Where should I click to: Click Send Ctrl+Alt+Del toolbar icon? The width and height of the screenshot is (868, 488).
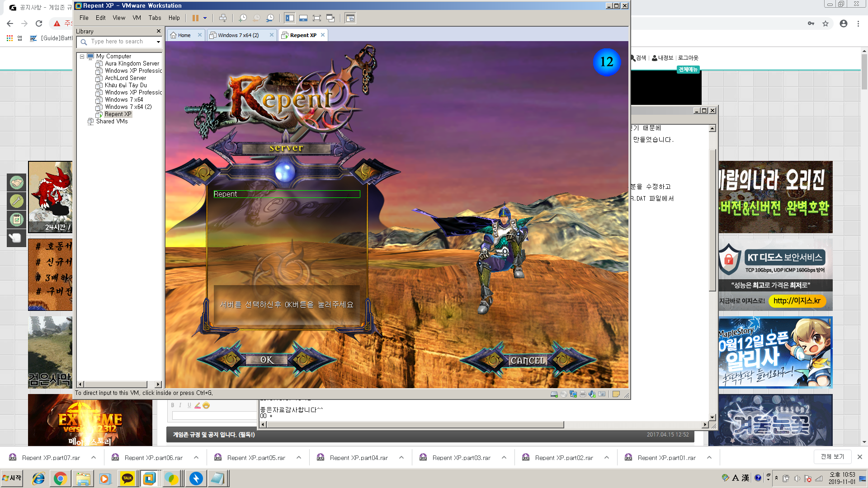pos(223,18)
